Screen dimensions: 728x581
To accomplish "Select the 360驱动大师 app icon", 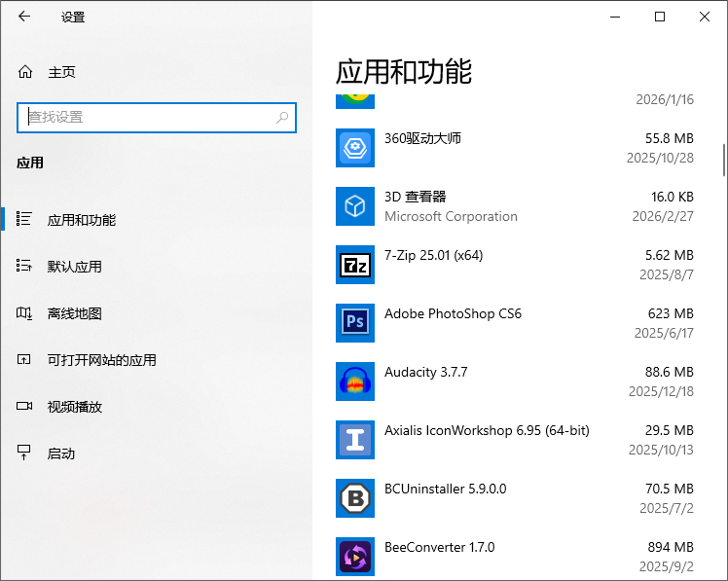I will click(x=355, y=148).
